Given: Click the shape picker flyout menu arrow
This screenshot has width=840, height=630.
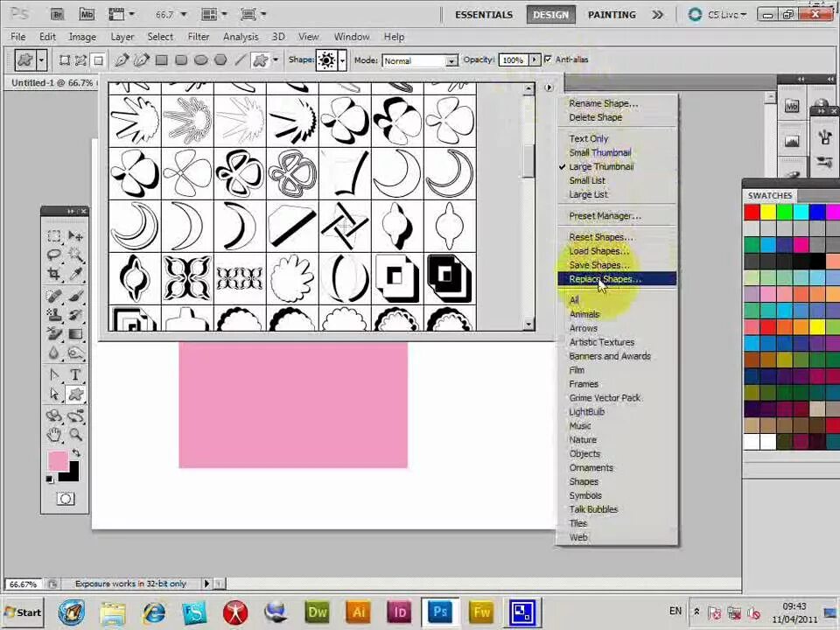Looking at the screenshot, I should (549, 87).
